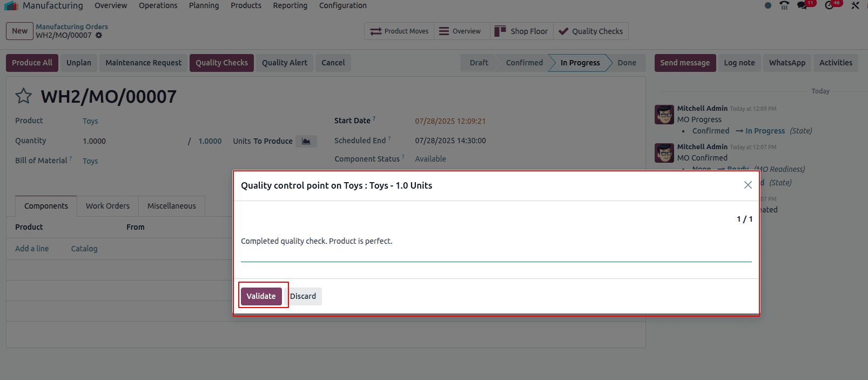Switch to the Work Orders tab

(x=107, y=206)
